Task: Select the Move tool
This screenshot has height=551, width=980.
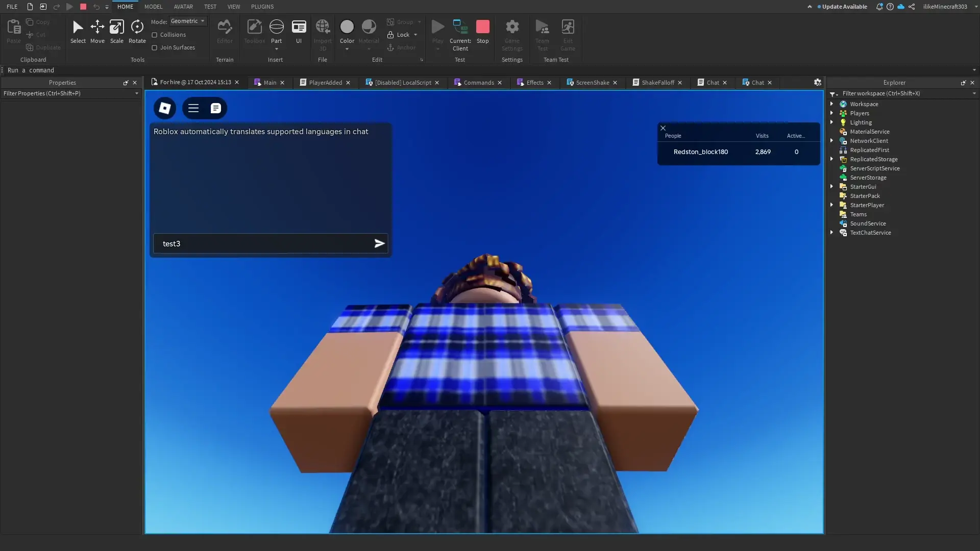Action: pos(97,31)
